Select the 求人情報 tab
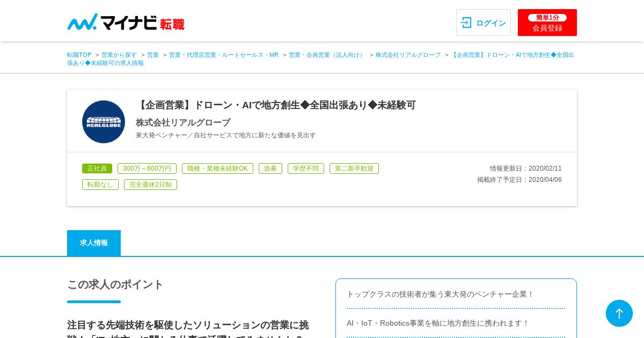644x338 pixels. click(94, 243)
